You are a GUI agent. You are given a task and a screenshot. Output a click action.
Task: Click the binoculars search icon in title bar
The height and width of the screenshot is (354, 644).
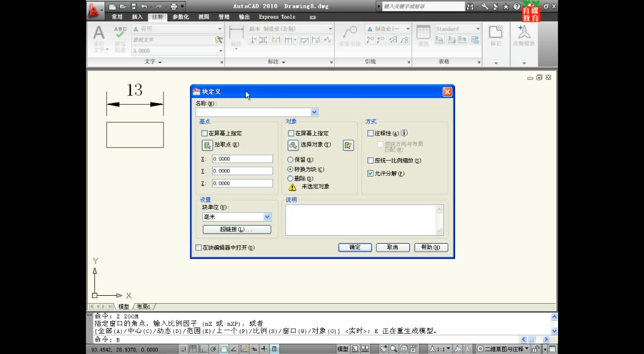[x=470, y=6]
